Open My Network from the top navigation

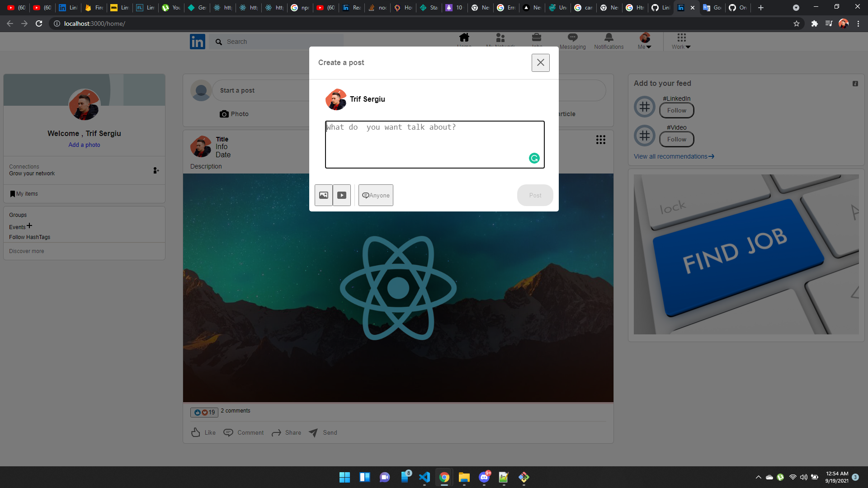(x=500, y=38)
